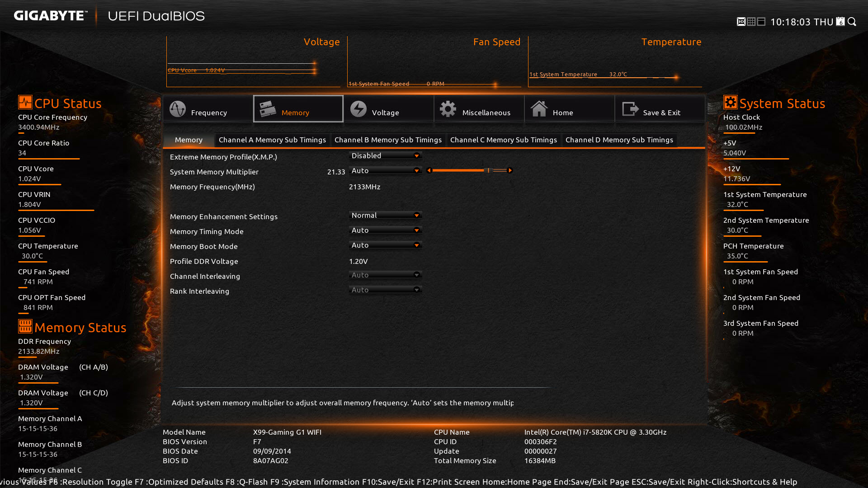Select the System Memory Multiplier label

214,172
